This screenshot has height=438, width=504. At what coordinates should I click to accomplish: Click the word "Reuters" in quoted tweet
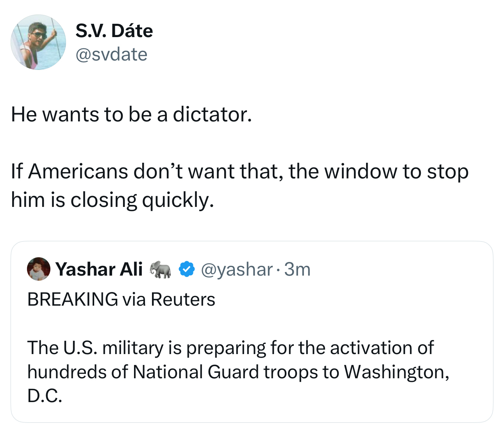click(x=183, y=299)
